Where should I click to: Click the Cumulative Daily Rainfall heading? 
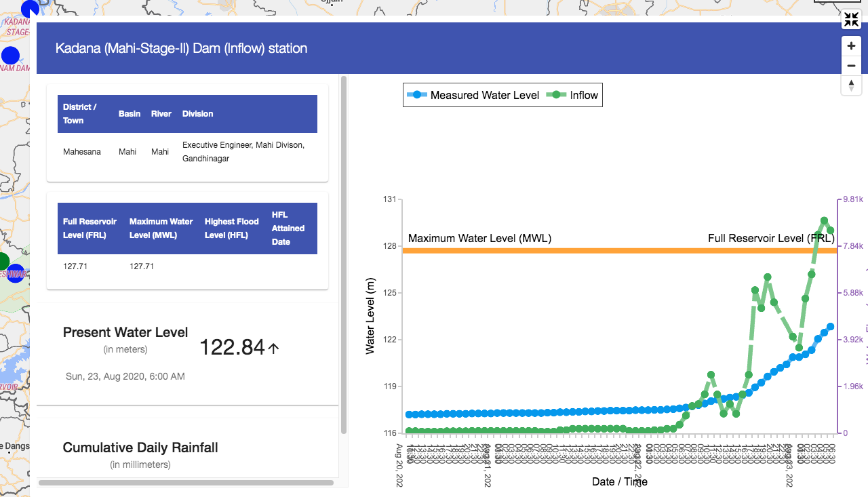[140, 448]
